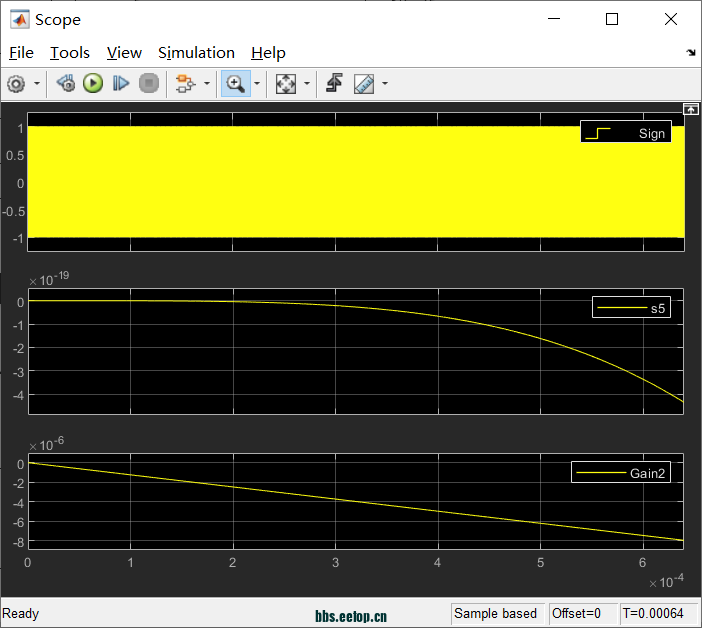
Task: Click the Scale Axes Limits icon
Action: click(286, 84)
